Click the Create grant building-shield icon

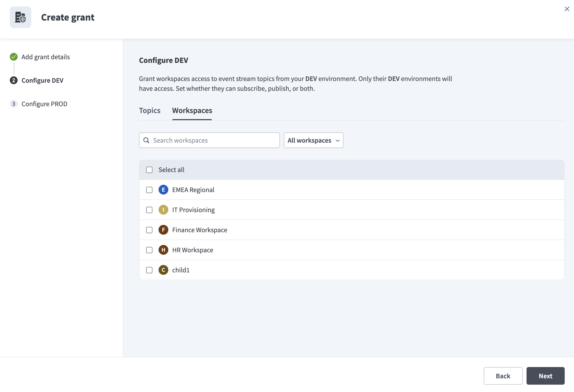(x=21, y=17)
